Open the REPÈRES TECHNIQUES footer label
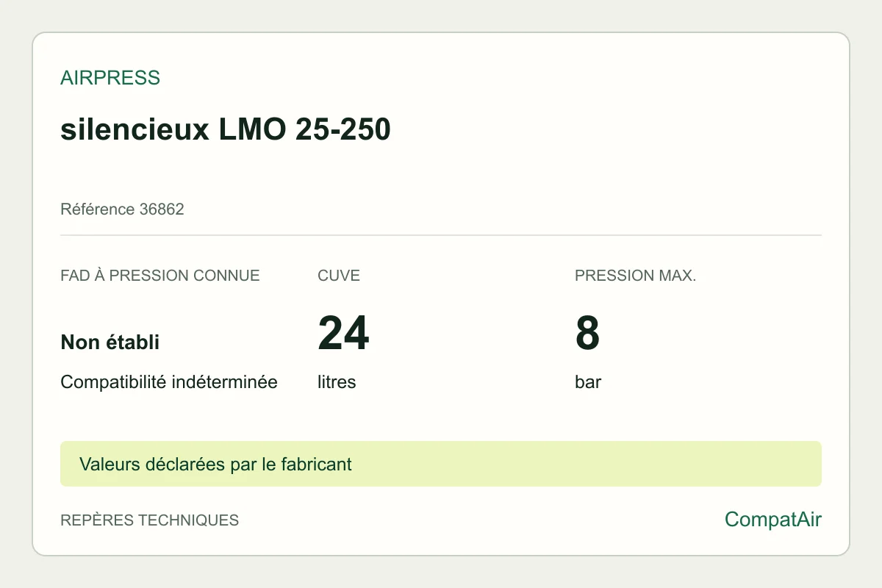Viewport: 882px width, 588px height. (x=150, y=520)
